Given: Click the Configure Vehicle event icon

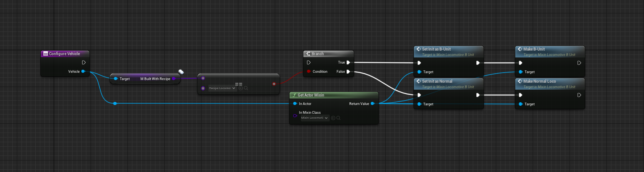Looking at the screenshot, I should click(46, 54).
